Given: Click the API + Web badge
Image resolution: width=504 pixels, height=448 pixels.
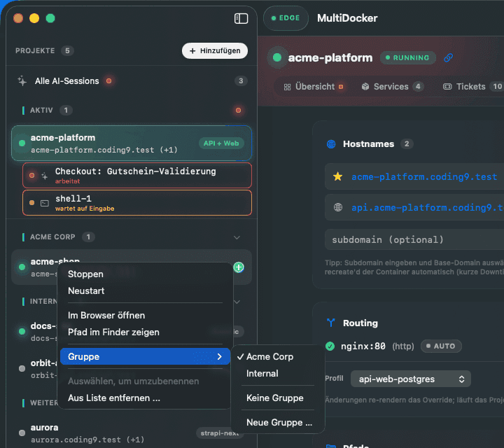Looking at the screenshot, I should (221, 143).
